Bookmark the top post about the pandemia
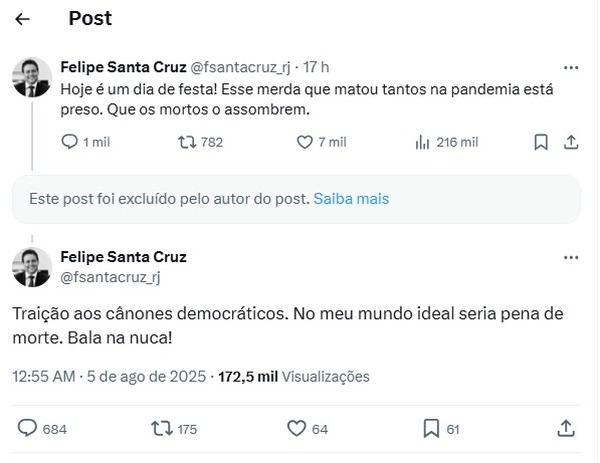Screen dimensions: 600x463 (541, 142)
